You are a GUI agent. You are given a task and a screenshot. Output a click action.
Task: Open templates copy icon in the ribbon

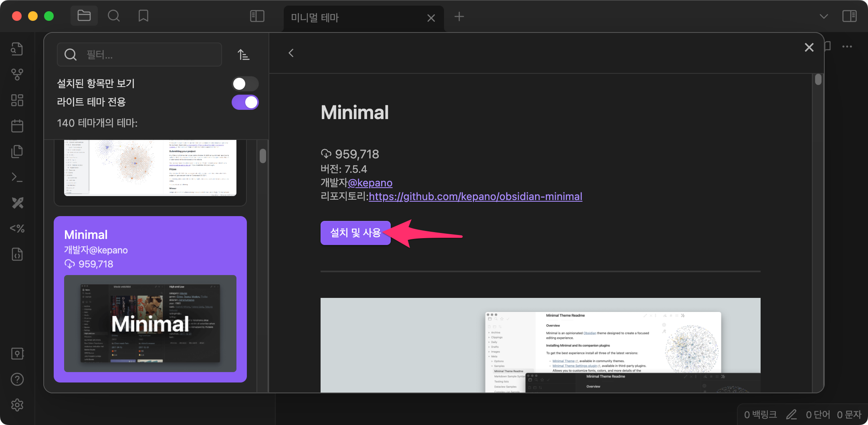[x=17, y=152]
